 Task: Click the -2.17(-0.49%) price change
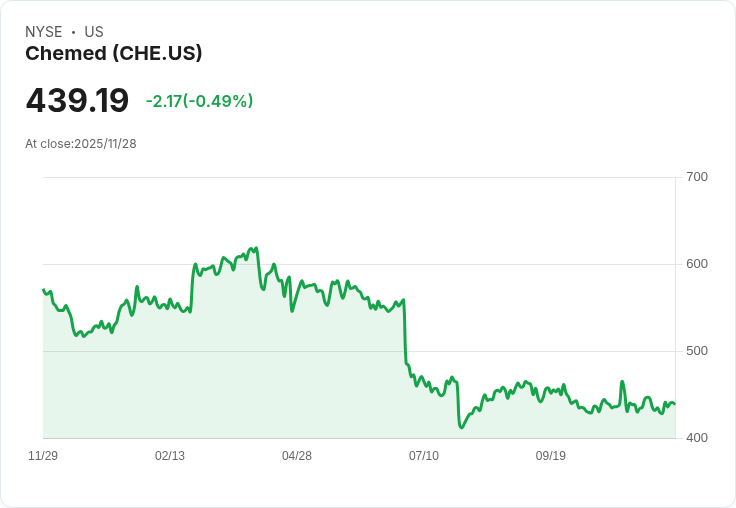point(199,101)
